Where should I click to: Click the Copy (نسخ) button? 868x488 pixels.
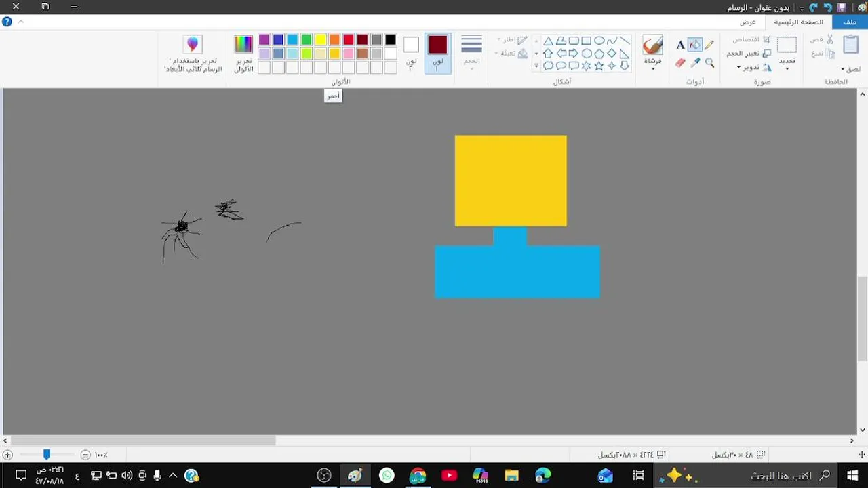823,54
